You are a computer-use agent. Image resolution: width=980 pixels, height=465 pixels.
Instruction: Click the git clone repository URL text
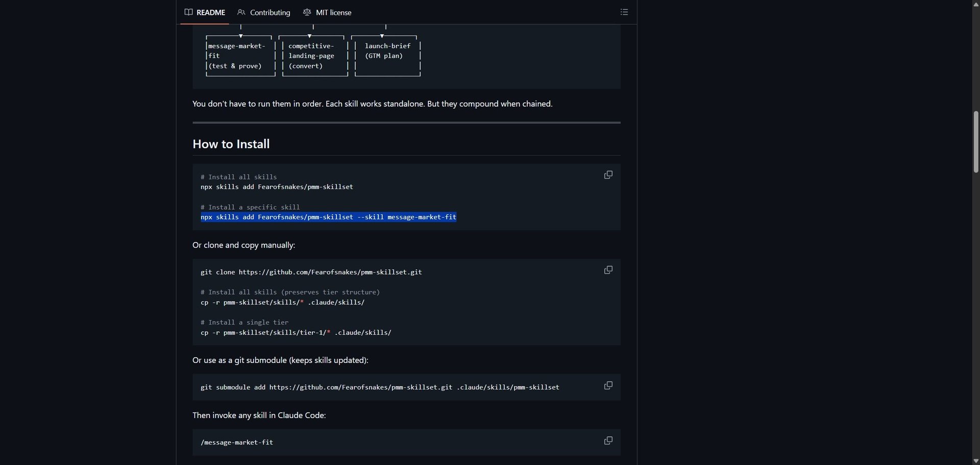click(330, 272)
